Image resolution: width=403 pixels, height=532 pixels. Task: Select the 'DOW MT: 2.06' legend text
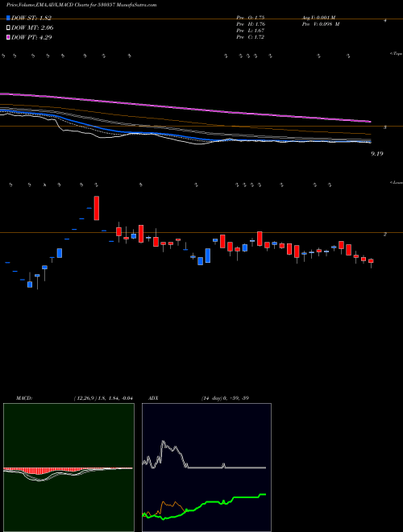[x=32, y=27]
